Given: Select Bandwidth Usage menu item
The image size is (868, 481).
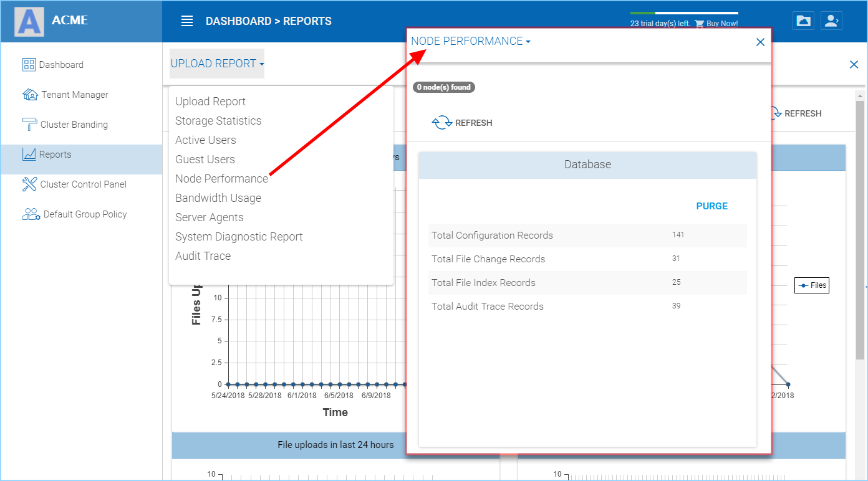Looking at the screenshot, I should (218, 198).
